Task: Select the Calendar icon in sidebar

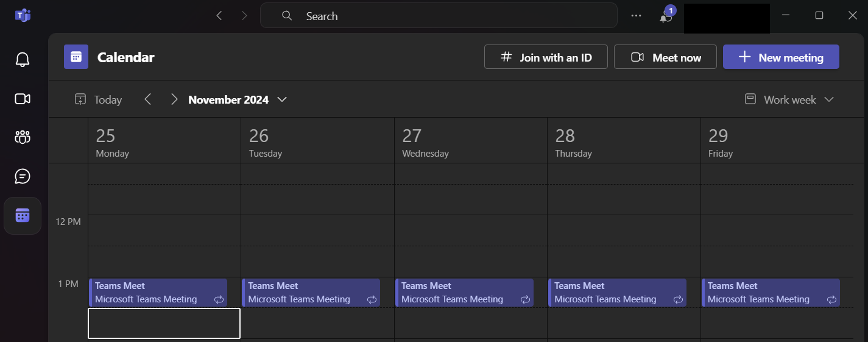Action: tap(23, 216)
